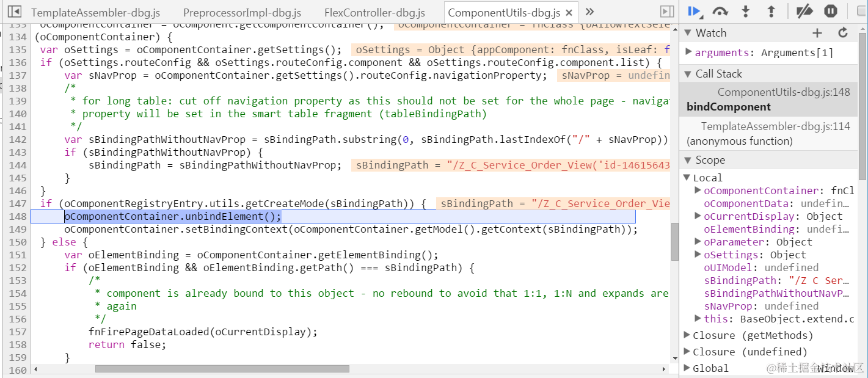The width and height of the screenshot is (868, 378).
Task: Expand the 'this' variable
Action: click(x=698, y=319)
